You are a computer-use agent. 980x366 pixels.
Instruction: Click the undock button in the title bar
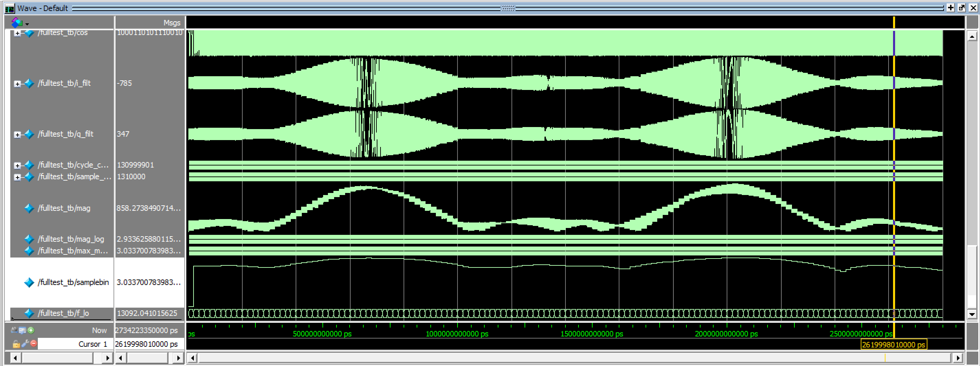tap(961, 7)
